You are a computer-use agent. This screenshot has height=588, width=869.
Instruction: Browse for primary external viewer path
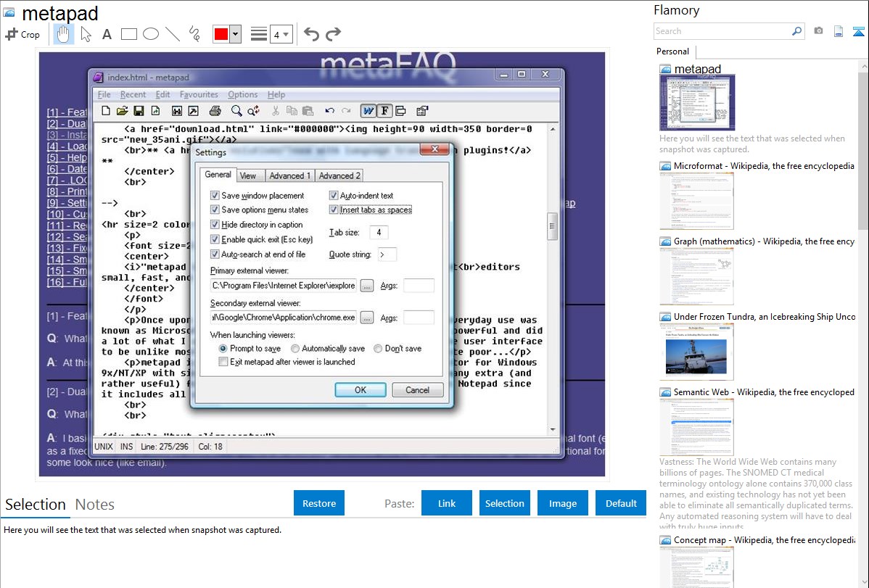366,286
